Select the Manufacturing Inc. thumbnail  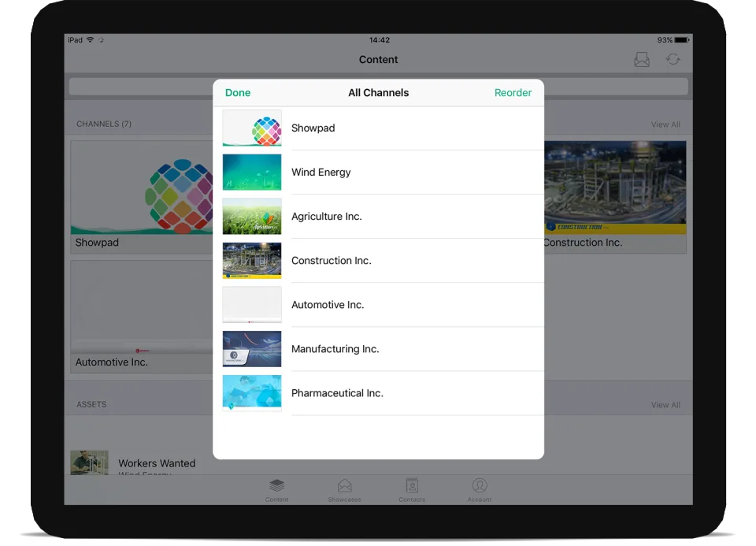coord(252,349)
